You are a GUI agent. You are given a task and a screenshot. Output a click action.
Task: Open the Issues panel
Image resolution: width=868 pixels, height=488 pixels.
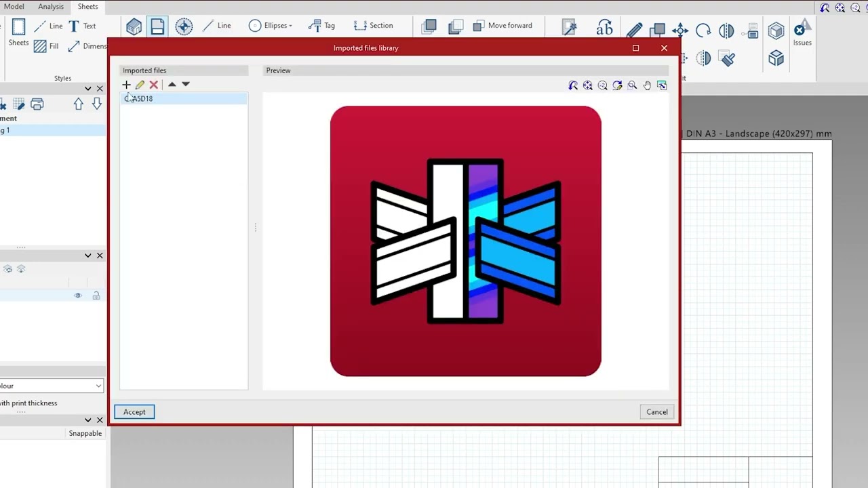click(x=802, y=33)
